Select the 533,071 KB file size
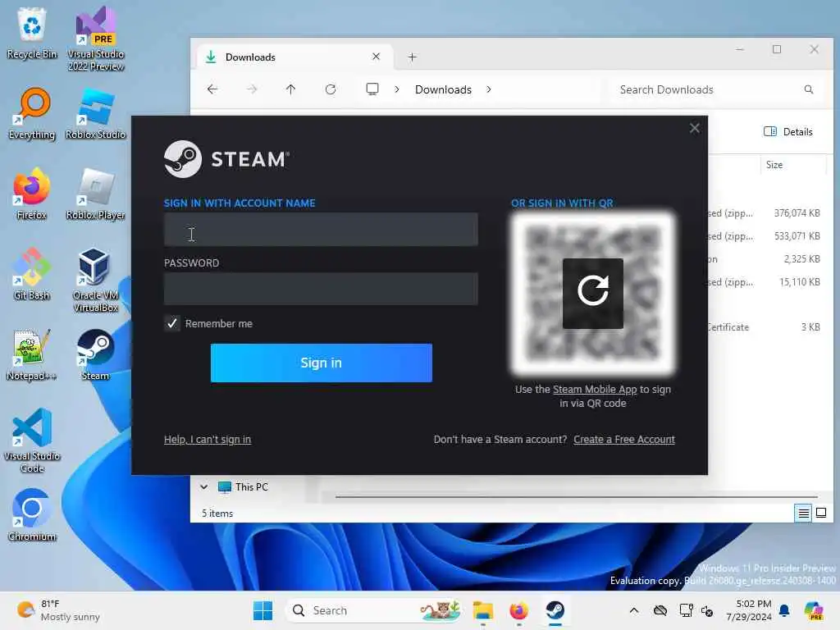The width and height of the screenshot is (840, 630). coord(797,236)
